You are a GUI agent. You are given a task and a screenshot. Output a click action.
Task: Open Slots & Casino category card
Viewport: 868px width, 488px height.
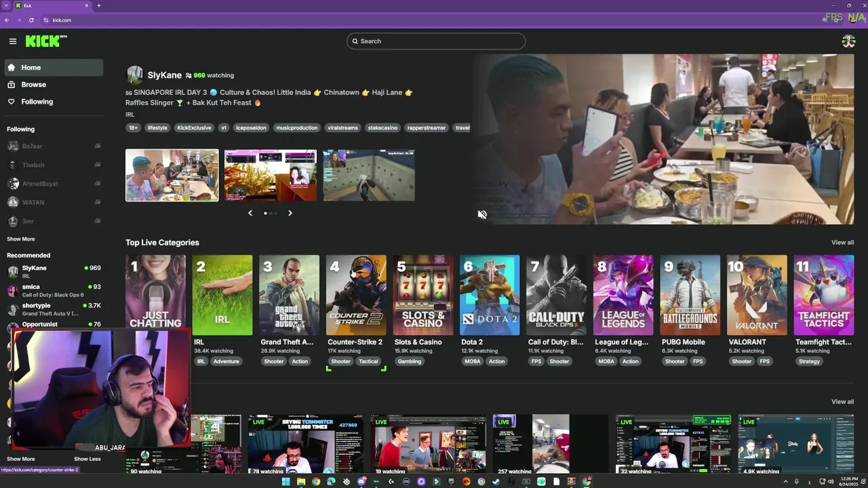pyautogui.click(x=422, y=296)
